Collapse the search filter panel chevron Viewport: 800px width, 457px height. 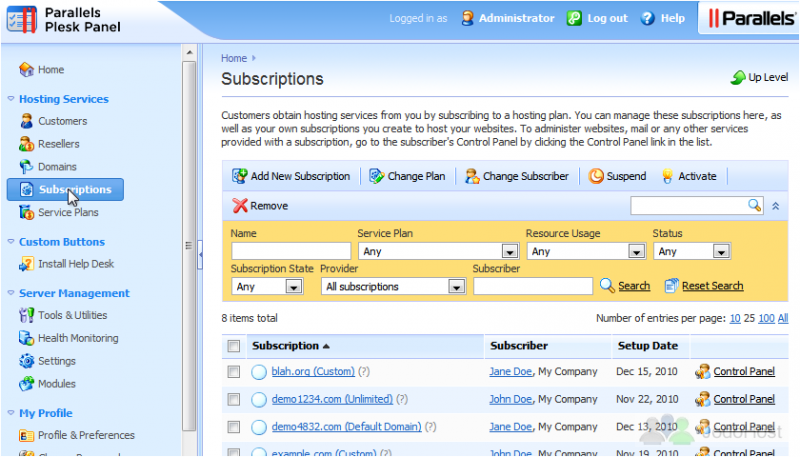pos(776,206)
